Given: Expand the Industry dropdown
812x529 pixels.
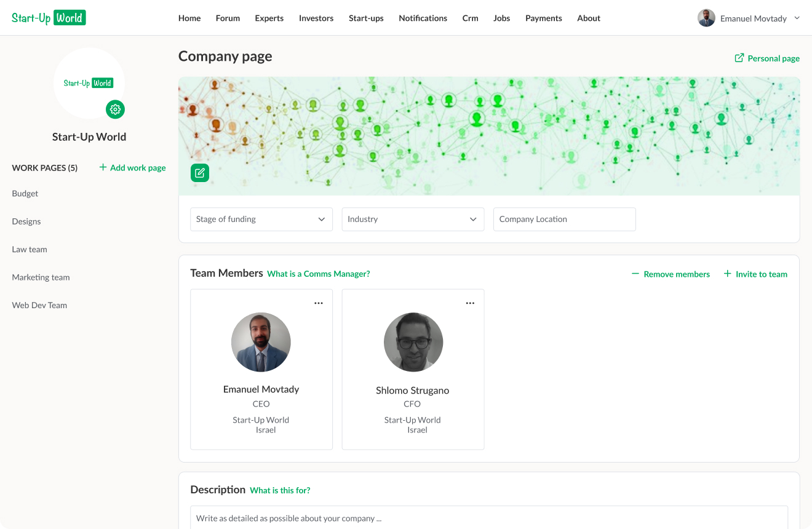Looking at the screenshot, I should click(x=413, y=219).
